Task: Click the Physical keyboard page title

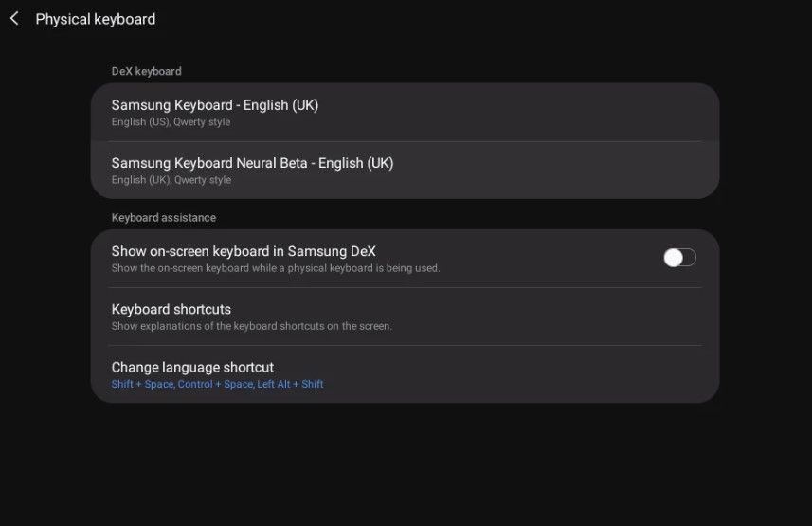Action: coord(96,19)
